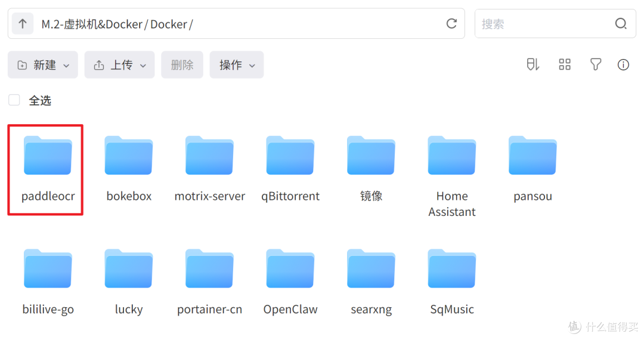
Task: Click the OpenClaw folder name
Action: coord(290,310)
